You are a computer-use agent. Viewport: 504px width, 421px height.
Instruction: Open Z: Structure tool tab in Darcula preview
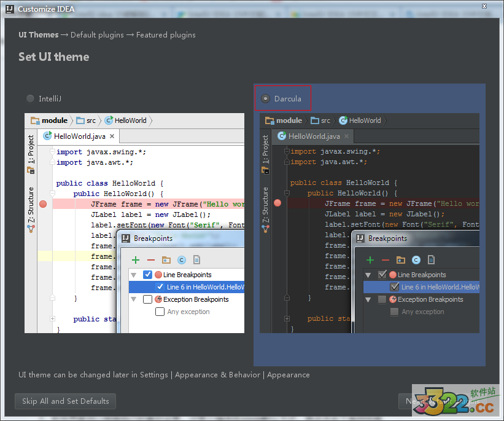(265, 210)
